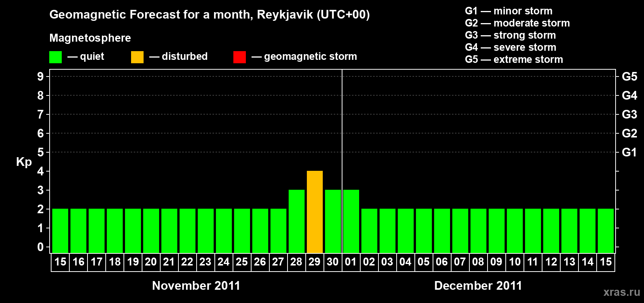
Task: Select the green bar for November 30
Action: pyautogui.click(x=333, y=221)
